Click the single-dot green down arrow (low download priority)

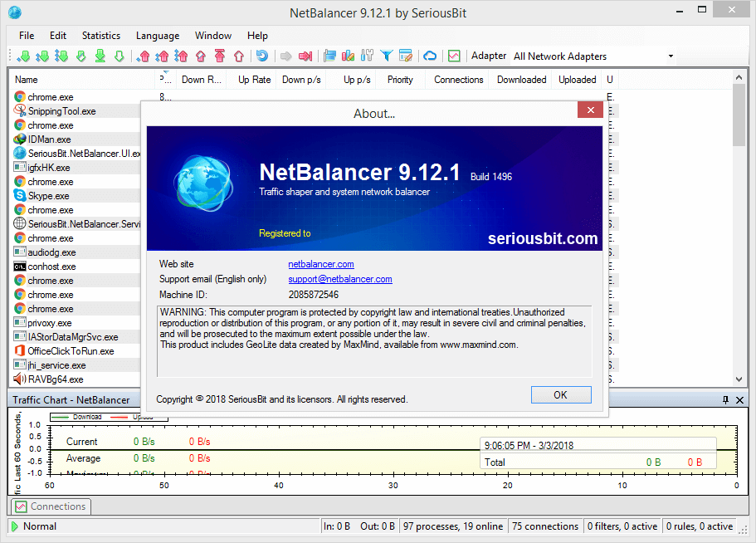(x=22, y=56)
